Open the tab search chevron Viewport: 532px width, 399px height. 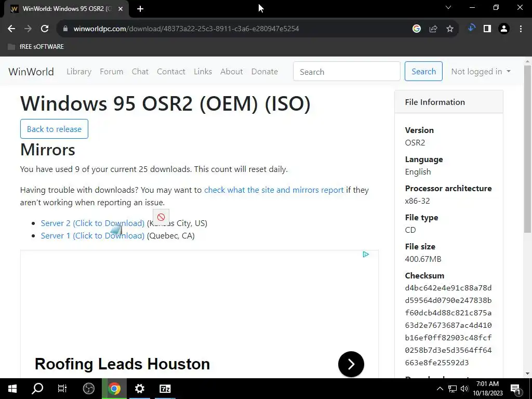448,7
